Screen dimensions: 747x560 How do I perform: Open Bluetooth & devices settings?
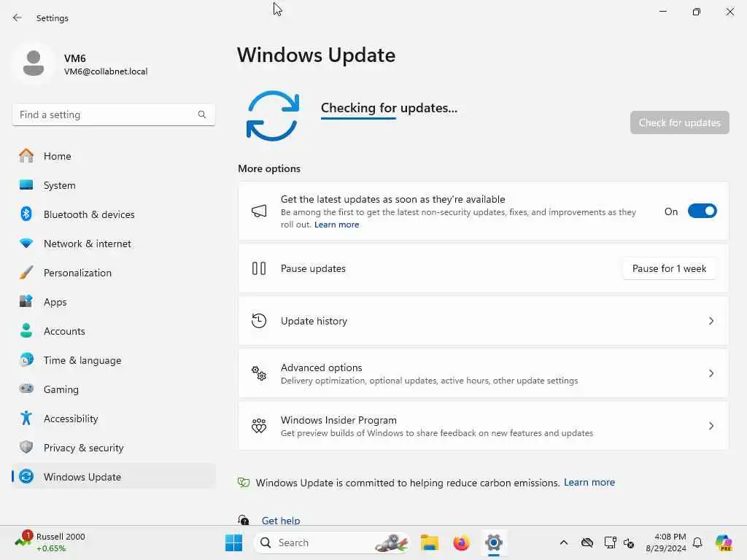tap(113, 214)
